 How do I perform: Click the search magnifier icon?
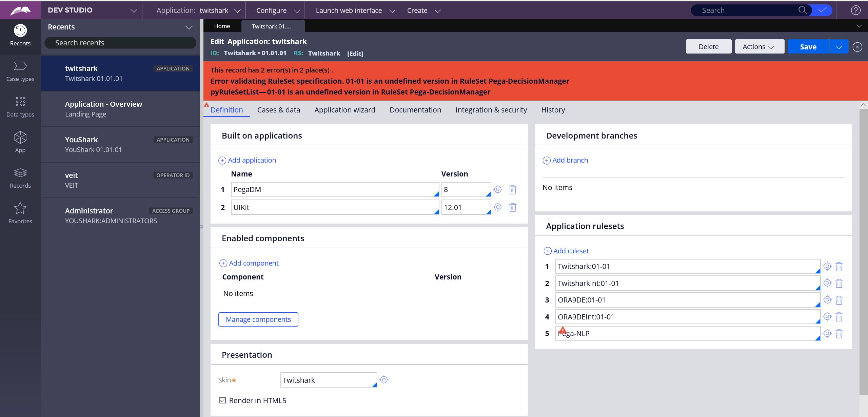[x=802, y=10]
